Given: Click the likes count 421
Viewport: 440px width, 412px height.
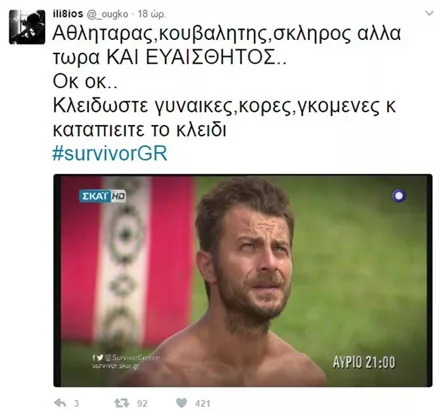Looking at the screenshot, I should pyautogui.click(x=203, y=404).
